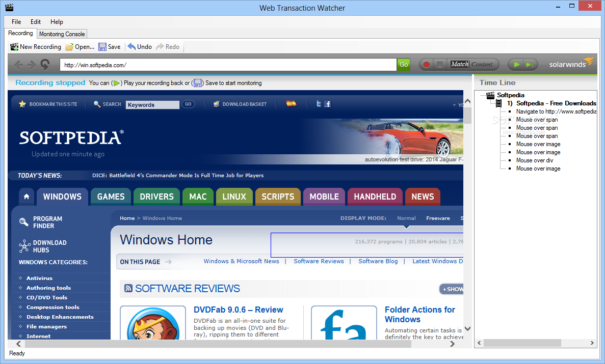Click the green Go button
Image resolution: width=605 pixels, height=364 pixels.
click(x=404, y=64)
